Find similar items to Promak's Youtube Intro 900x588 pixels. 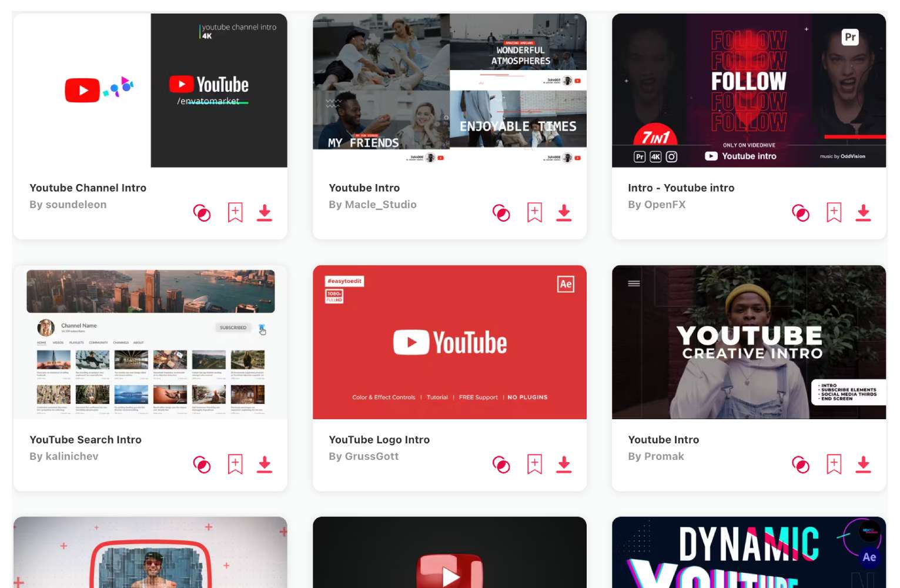coord(800,465)
